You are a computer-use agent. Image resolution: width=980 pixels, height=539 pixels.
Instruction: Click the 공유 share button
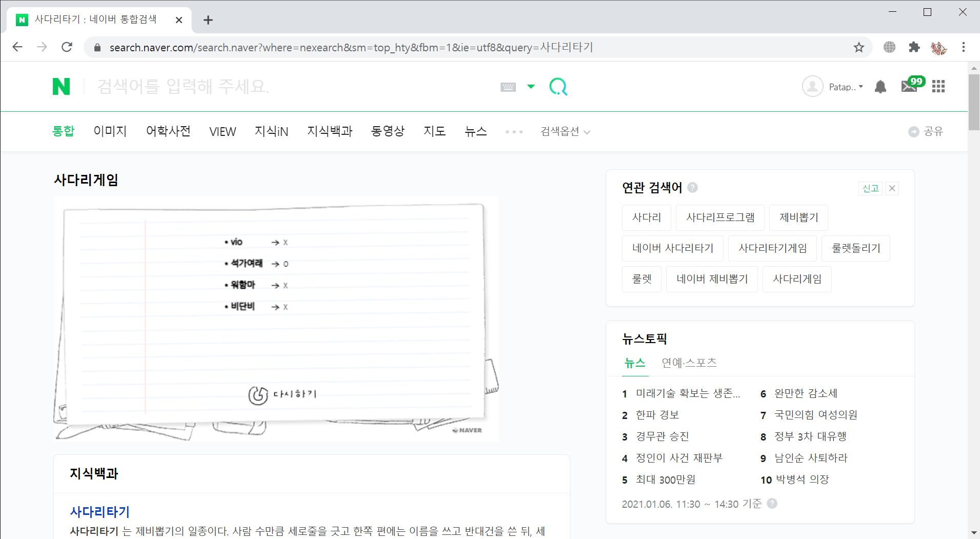click(x=926, y=132)
